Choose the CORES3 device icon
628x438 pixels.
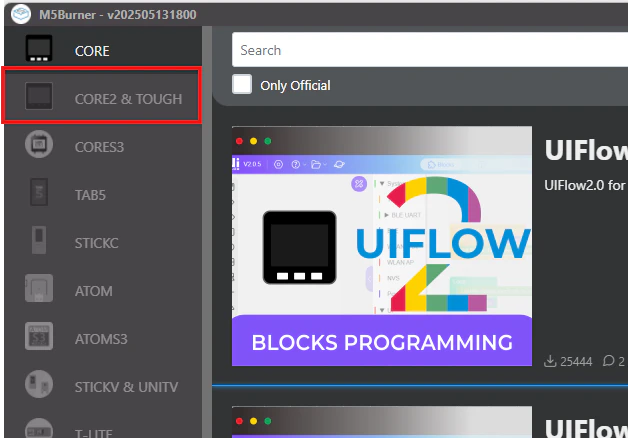tap(39, 144)
